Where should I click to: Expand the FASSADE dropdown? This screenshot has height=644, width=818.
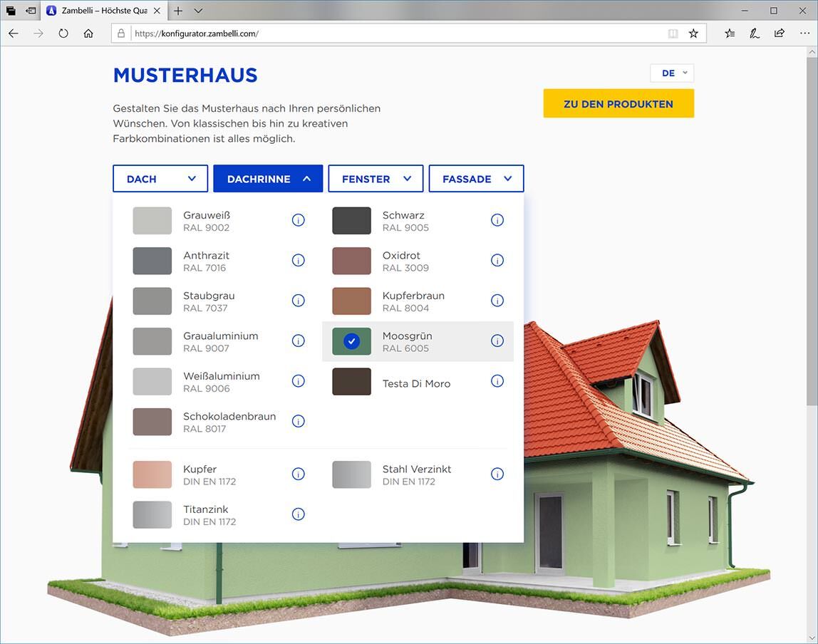476,179
